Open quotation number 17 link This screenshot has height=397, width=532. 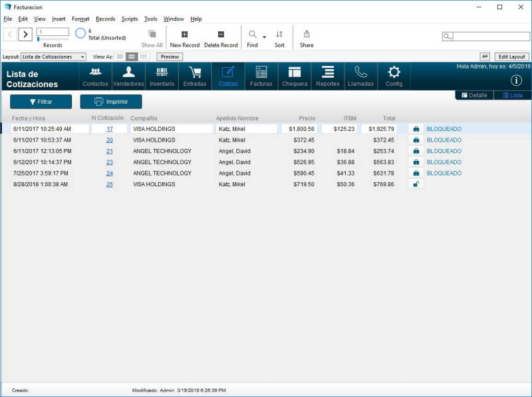(110, 129)
